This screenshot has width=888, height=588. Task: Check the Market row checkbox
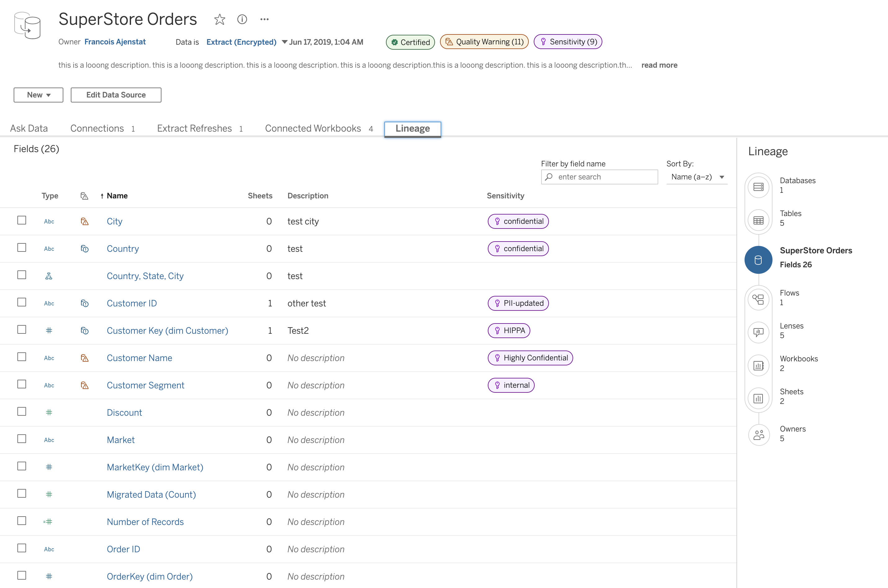(x=22, y=439)
